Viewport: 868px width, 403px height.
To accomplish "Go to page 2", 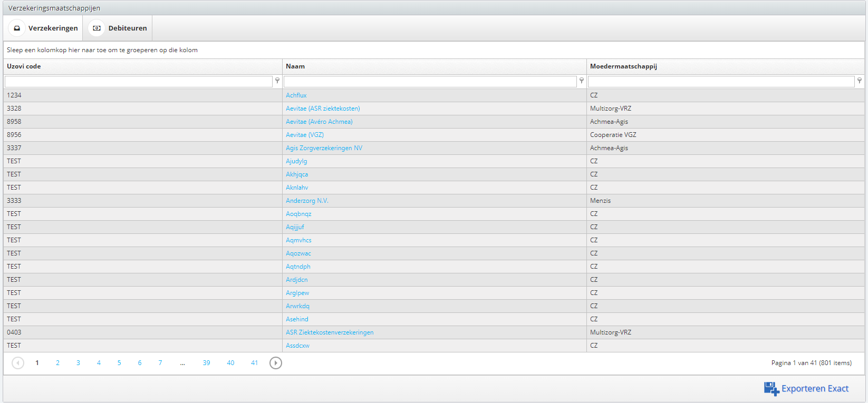I will [x=57, y=363].
